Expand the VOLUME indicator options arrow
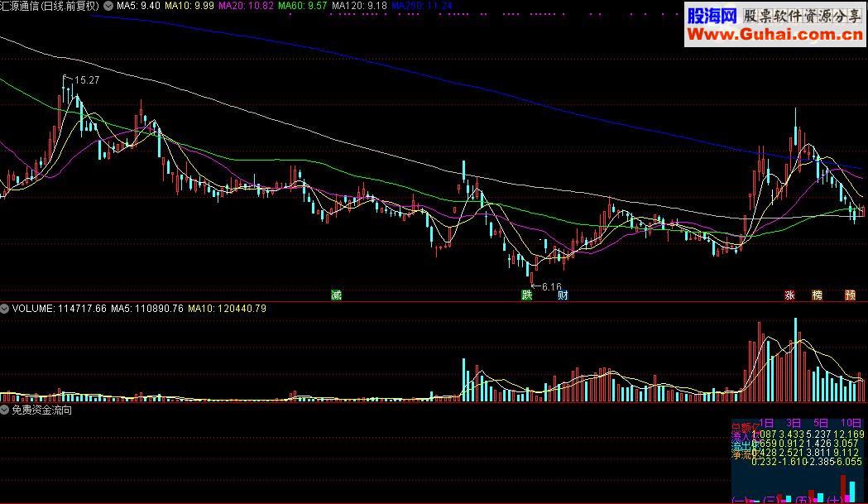The width and height of the screenshot is (868, 504). click(x=4, y=309)
